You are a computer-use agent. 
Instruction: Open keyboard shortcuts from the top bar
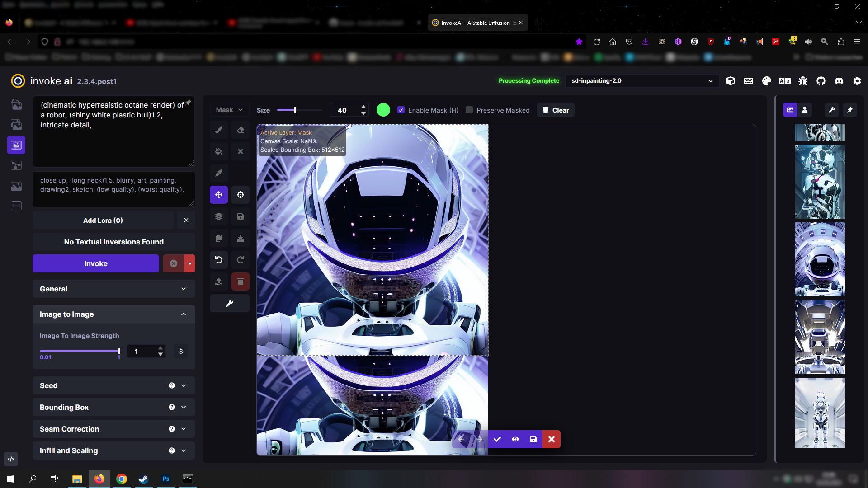[749, 81]
